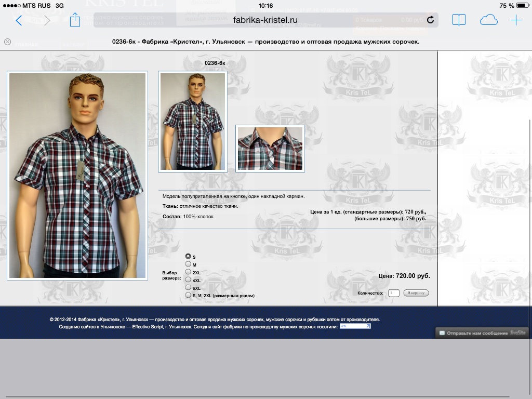Tap the Safari forward arrow
The width and height of the screenshot is (532, 399).
point(47,20)
